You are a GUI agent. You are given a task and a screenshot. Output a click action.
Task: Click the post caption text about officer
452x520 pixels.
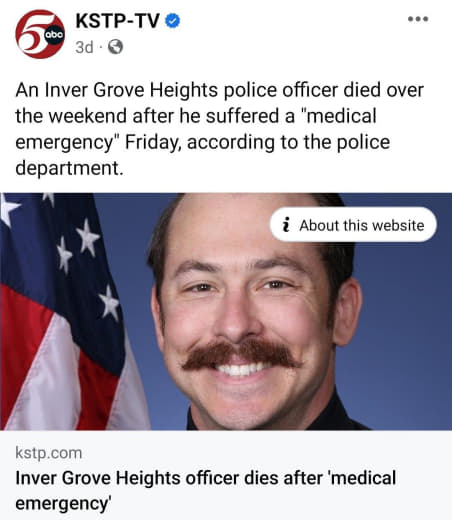click(x=219, y=129)
